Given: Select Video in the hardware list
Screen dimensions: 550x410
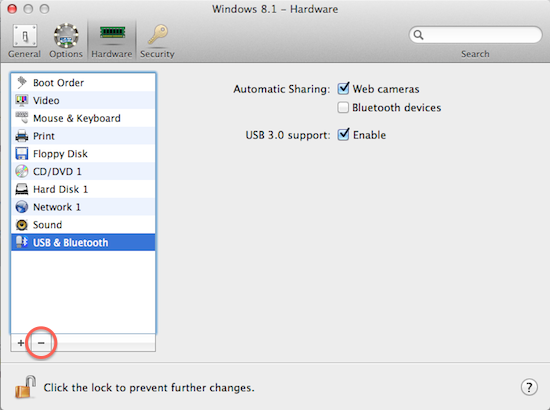Looking at the screenshot, I should (83, 100).
